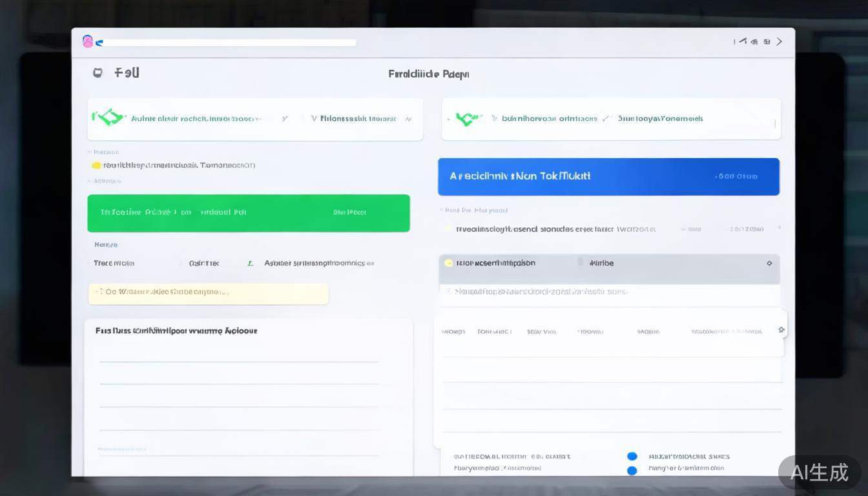The width and height of the screenshot is (868, 496).
Task: Open the chevron in the middle of left card
Action: coord(285,119)
